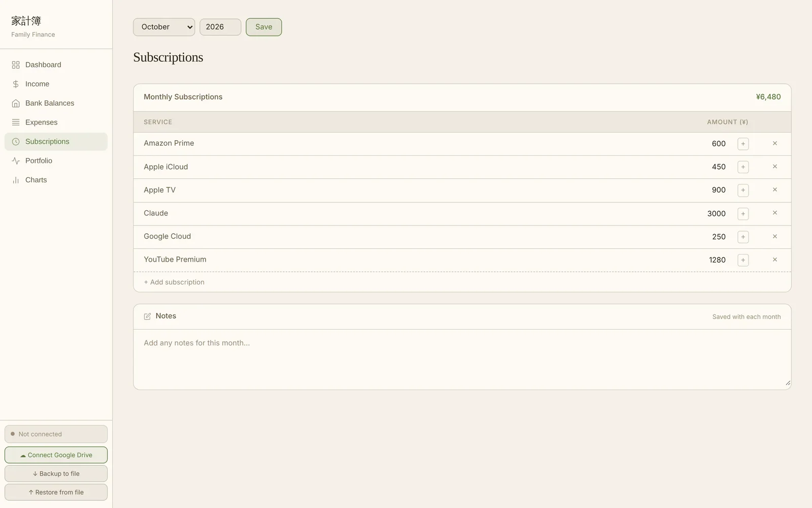Remove Apple TV subscription
The image size is (812, 508).
pos(775,189)
